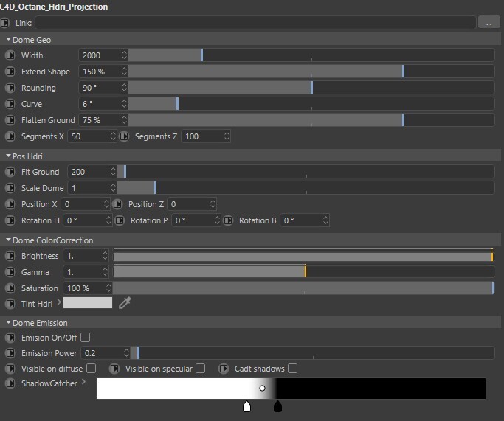Click the Rotation B stepper arrows
This screenshot has width=504, height=421.
(x=325, y=220)
